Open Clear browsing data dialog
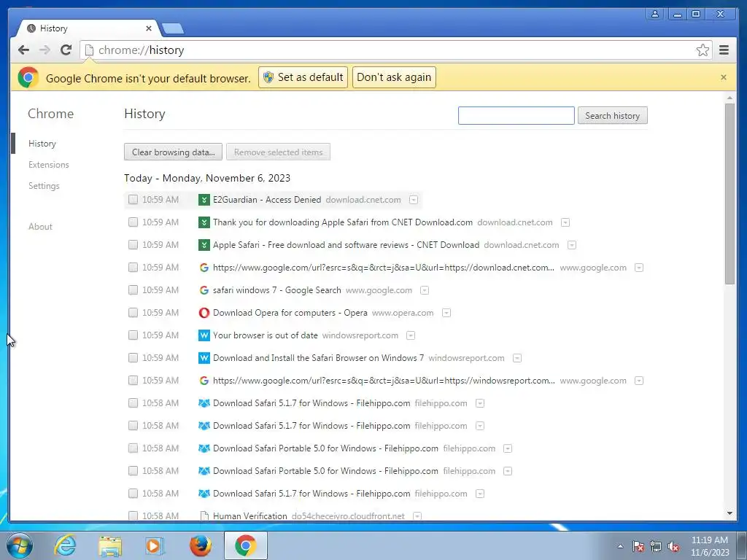This screenshot has height=560, width=747. click(x=173, y=152)
